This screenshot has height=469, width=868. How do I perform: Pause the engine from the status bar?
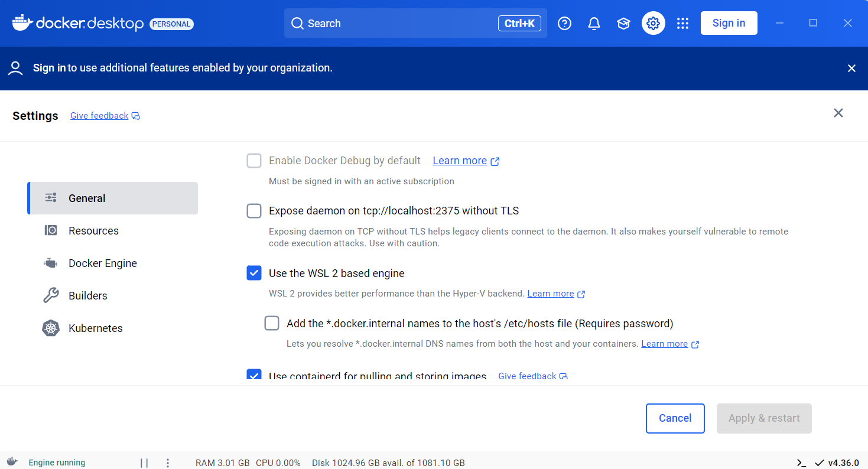point(144,463)
